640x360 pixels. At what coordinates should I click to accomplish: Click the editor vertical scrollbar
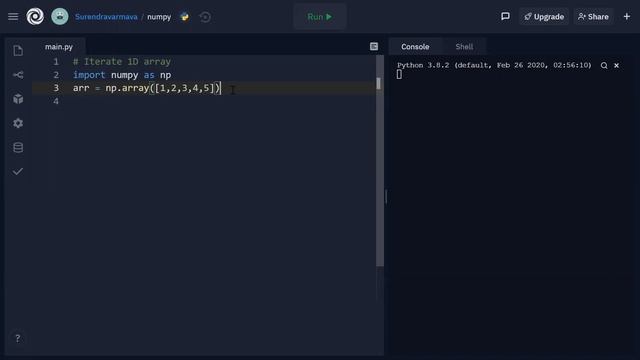380,161
